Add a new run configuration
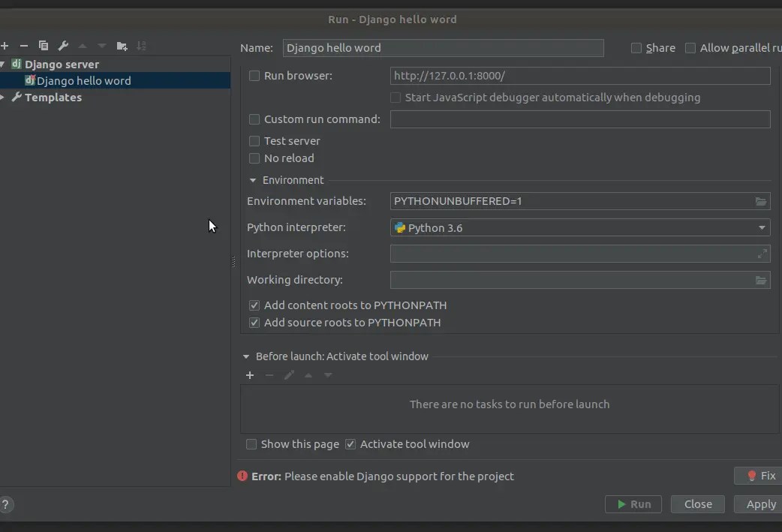Image resolution: width=782 pixels, height=532 pixels. click(5, 46)
